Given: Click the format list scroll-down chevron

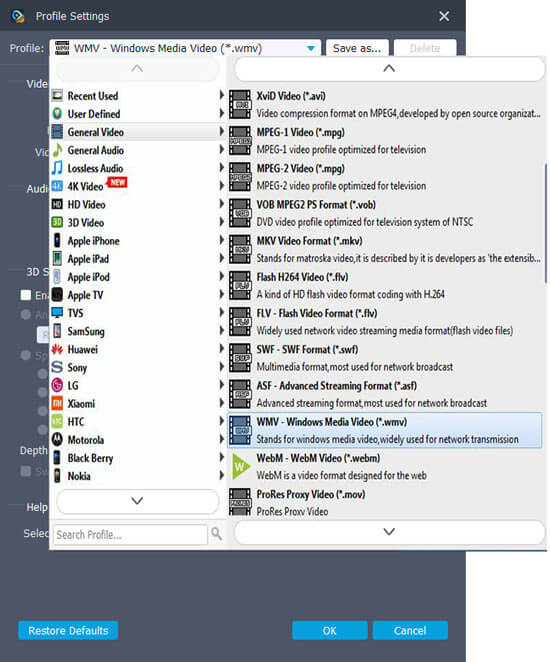Looking at the screenshot, I should (x=389, y=532).
